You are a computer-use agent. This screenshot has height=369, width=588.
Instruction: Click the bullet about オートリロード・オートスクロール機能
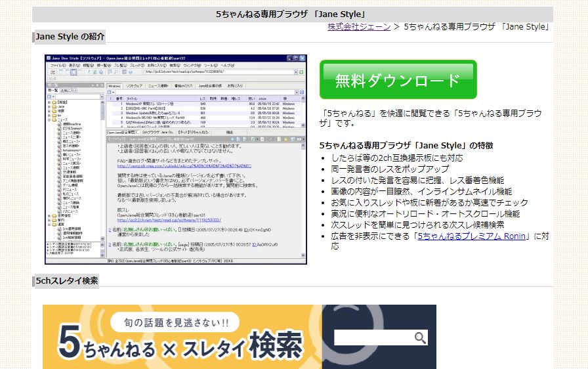pyautogui.click(x=425, y=214)
